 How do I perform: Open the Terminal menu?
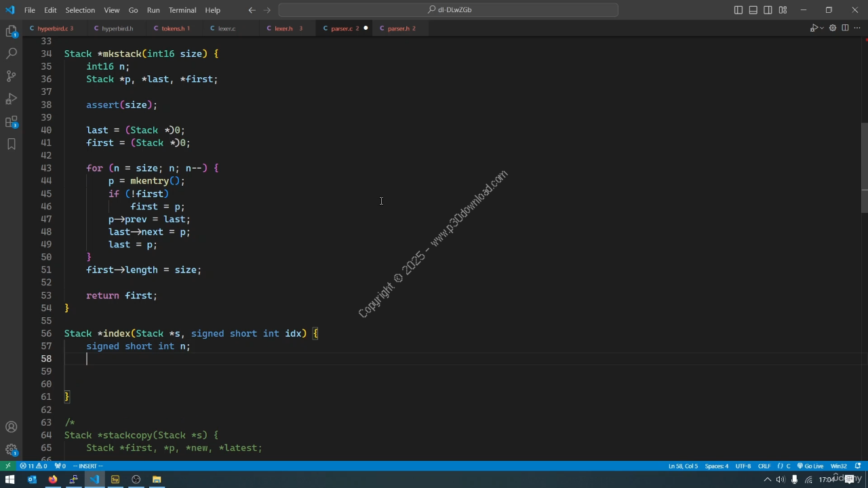182,10
